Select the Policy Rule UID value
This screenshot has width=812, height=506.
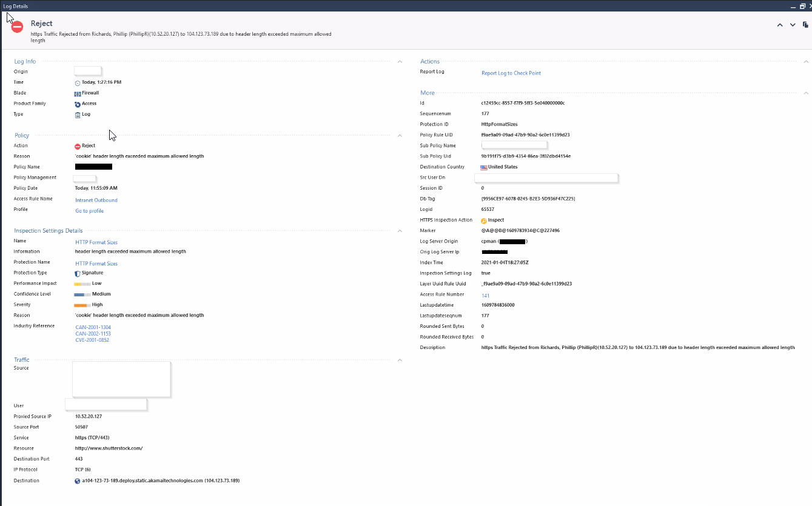pos(525,135)
